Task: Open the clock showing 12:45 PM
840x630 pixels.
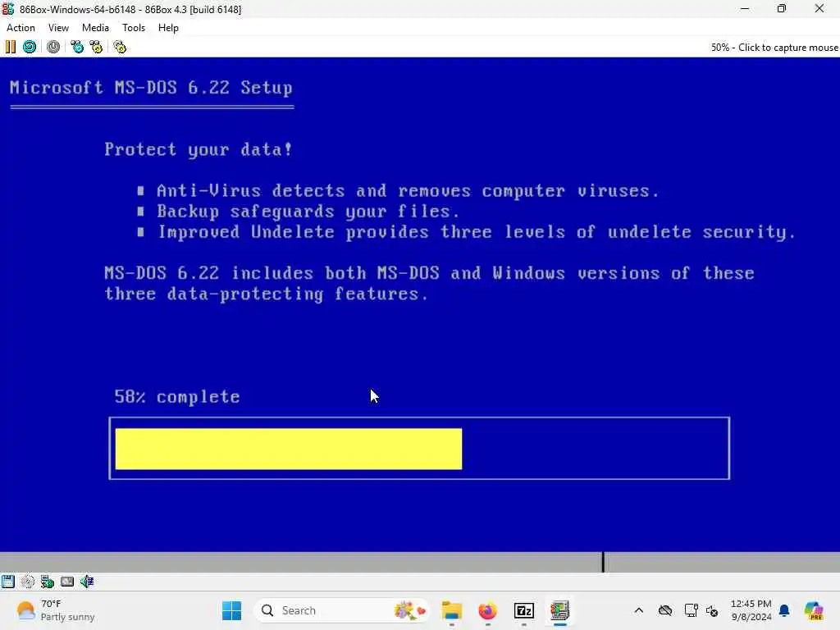Action: tap(751, 610)
